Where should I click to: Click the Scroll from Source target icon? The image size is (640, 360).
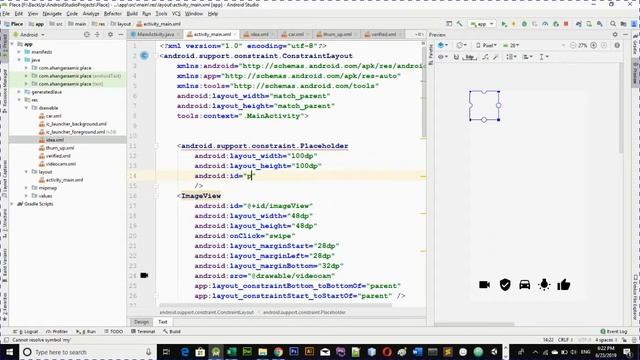coord(87,35)
